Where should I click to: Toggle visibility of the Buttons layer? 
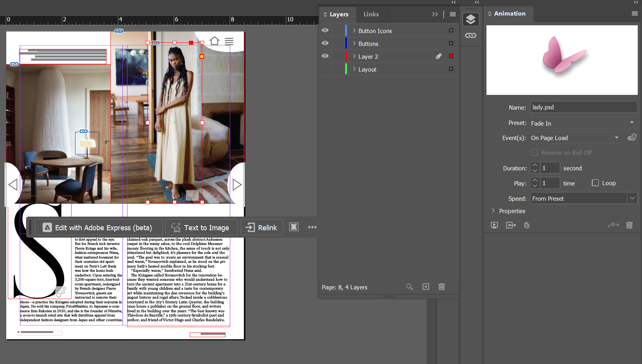325,43
